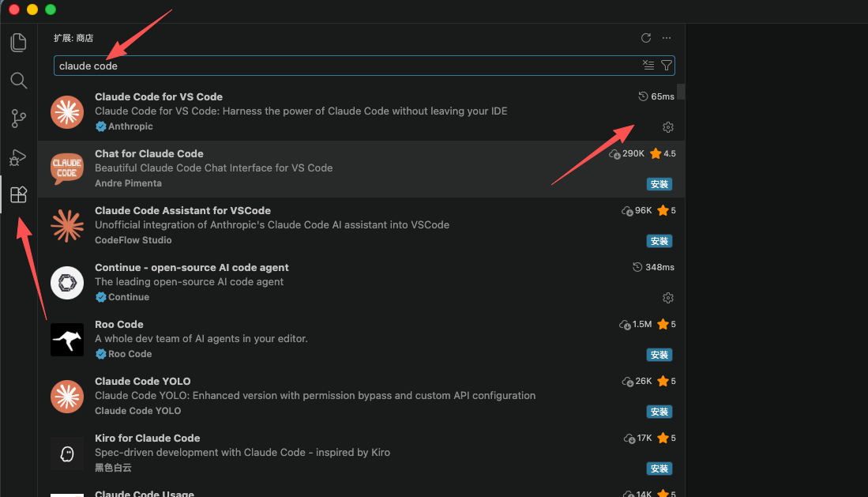Click the 348ms activation time indicator
Image resolution: width=868 pixels, height=497 pixels.
tap(654, 267)
